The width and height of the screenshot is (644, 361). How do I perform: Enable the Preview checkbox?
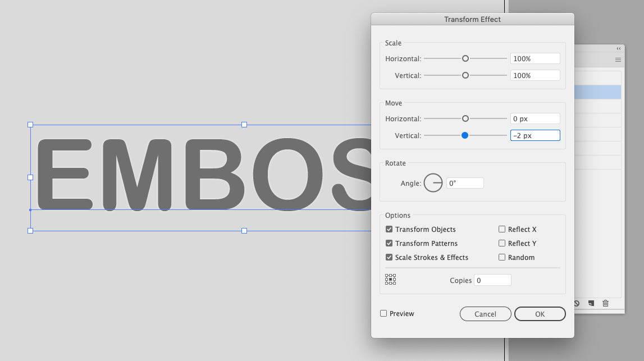(x=383, y=313)
